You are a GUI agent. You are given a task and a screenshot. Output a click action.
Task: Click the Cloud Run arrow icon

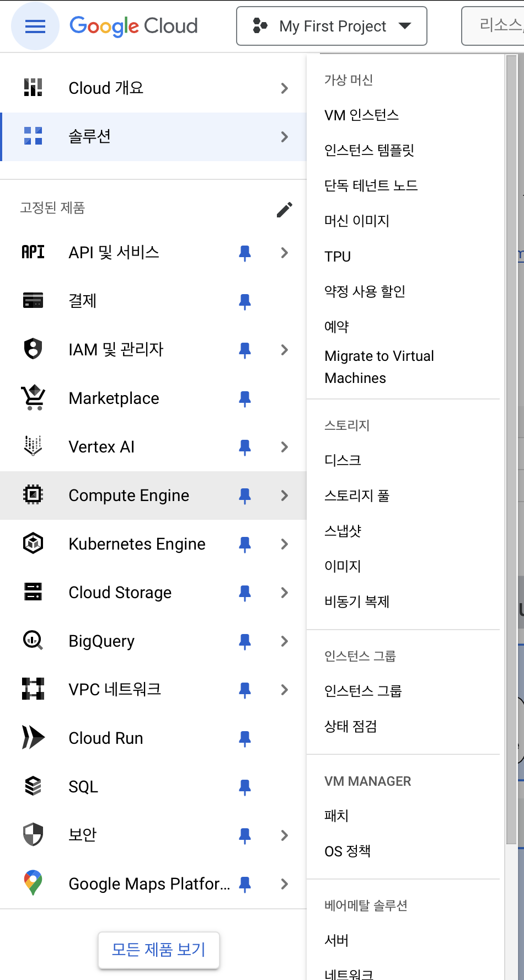point(33,737)
